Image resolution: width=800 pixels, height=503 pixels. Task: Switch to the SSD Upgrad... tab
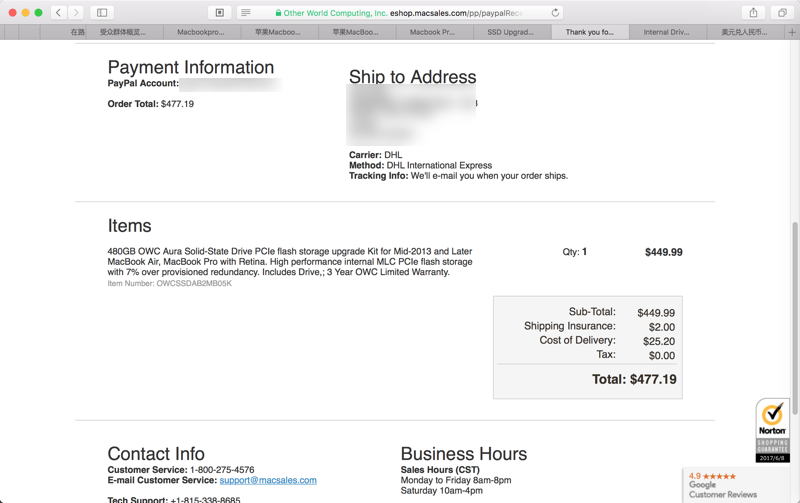510,32
